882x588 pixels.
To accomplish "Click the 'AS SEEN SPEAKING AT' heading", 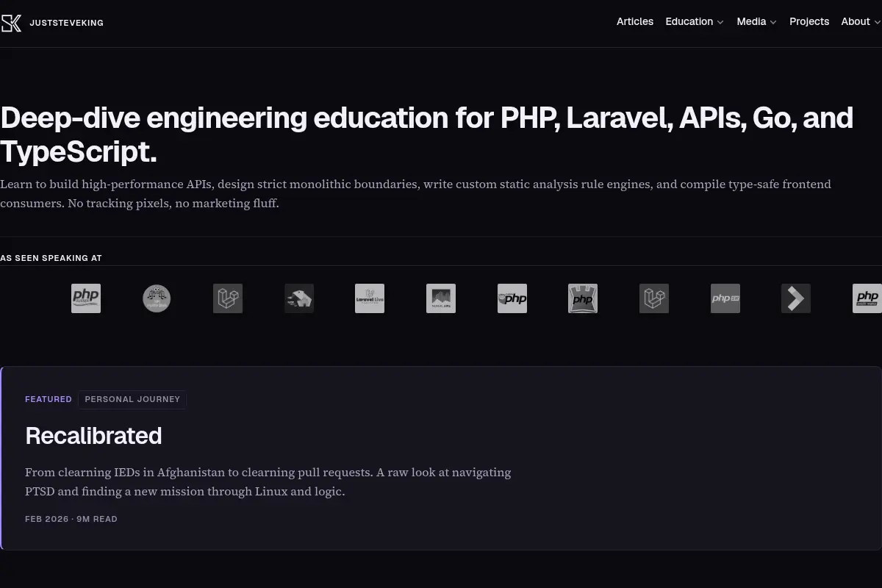I will 51,258.
